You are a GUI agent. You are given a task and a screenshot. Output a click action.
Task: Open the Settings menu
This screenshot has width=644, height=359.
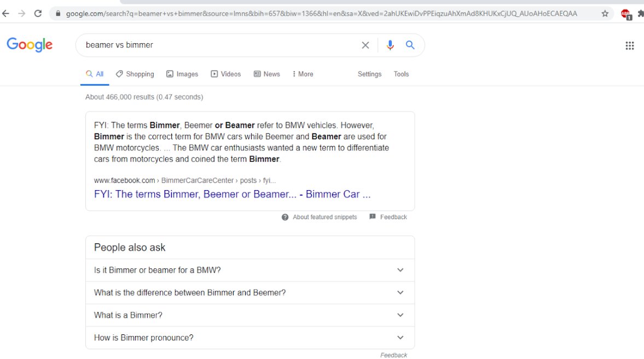[370, 74]
